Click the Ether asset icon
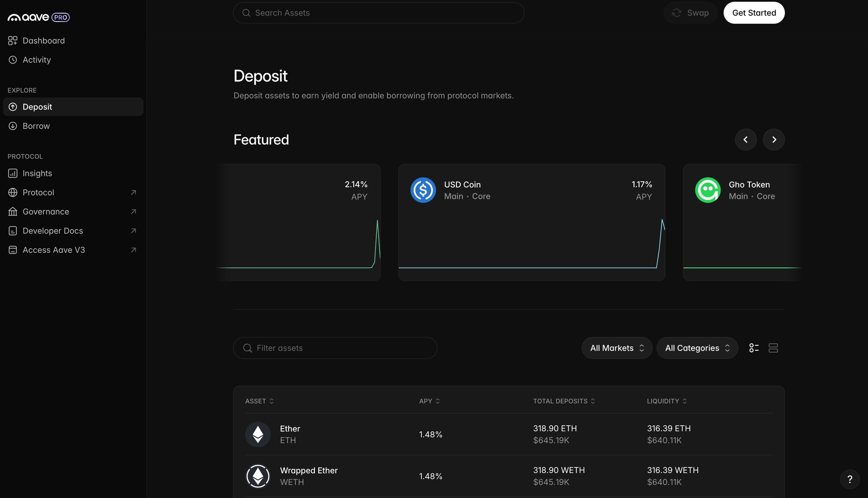 (x=258, y=434)
